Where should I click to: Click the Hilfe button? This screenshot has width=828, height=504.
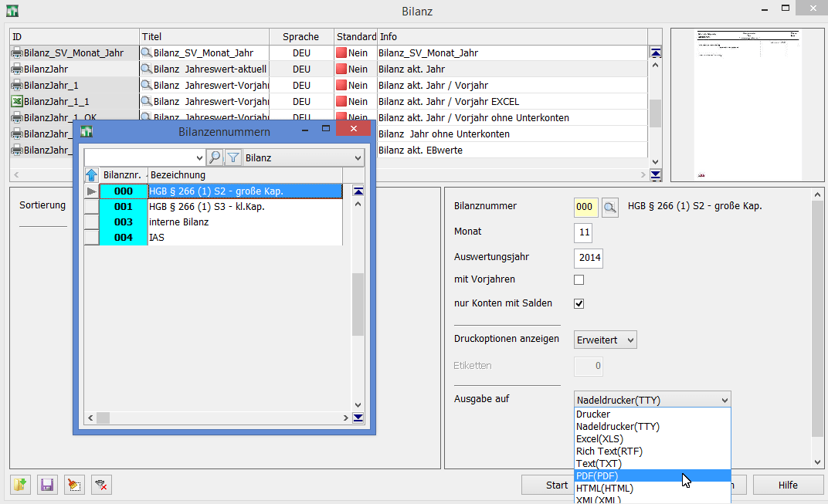[x=788, y=485]
